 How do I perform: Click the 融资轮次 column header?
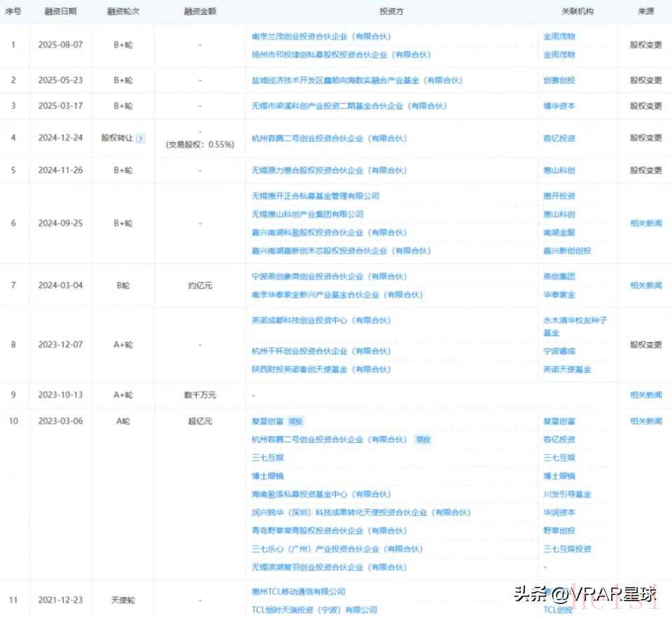tap(123, 12)
